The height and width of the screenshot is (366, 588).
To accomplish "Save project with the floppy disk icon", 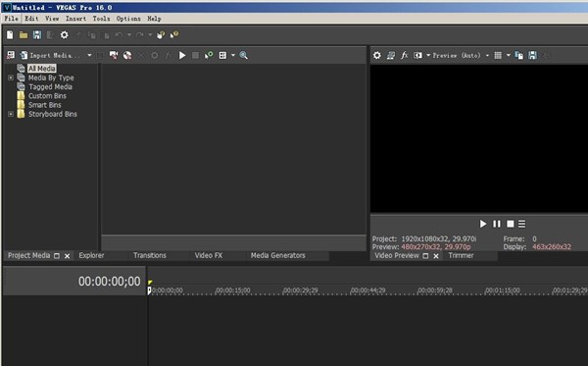I will point(37,35).
